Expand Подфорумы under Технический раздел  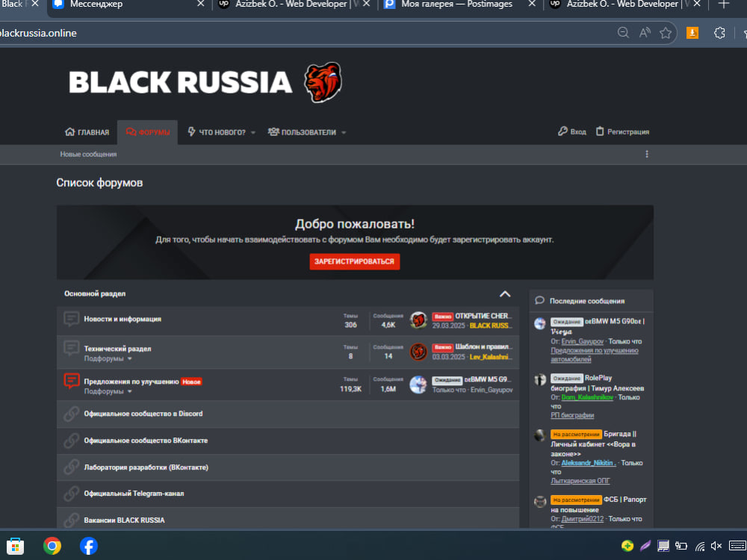click(108, 358)
